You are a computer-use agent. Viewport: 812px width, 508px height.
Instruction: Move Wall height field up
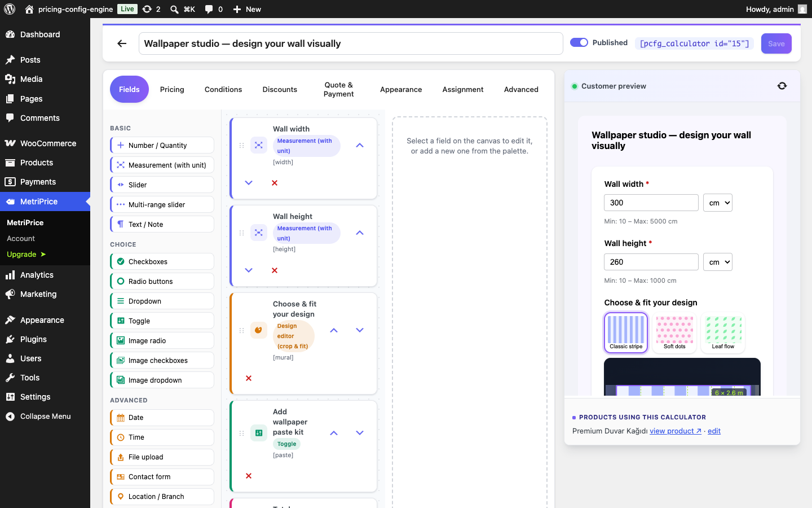(360, 233)
